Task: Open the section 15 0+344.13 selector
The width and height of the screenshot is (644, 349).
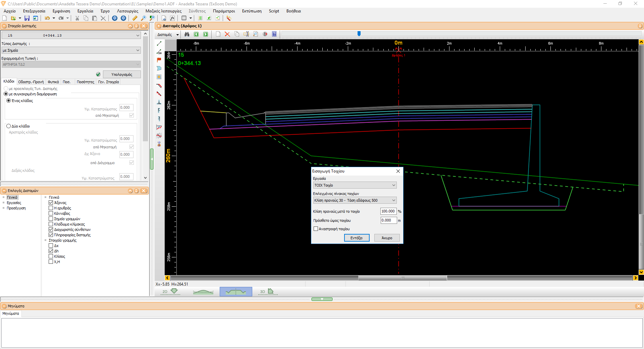Action: click(71, 35)
